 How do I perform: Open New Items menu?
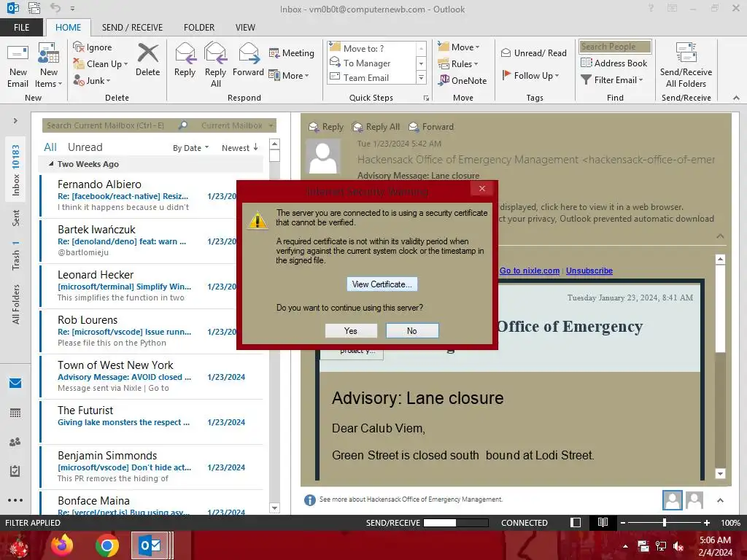pyautogui.click(x=49, y=65)
